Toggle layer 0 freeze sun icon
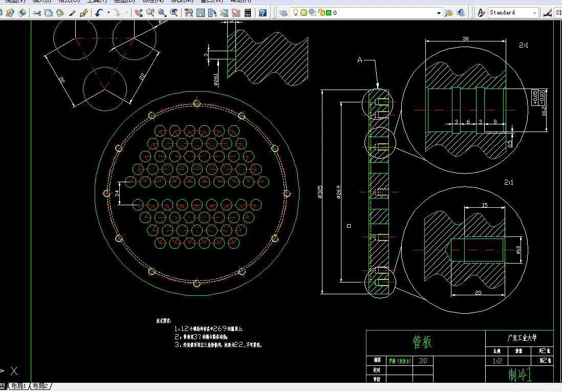 click(304, 13)
